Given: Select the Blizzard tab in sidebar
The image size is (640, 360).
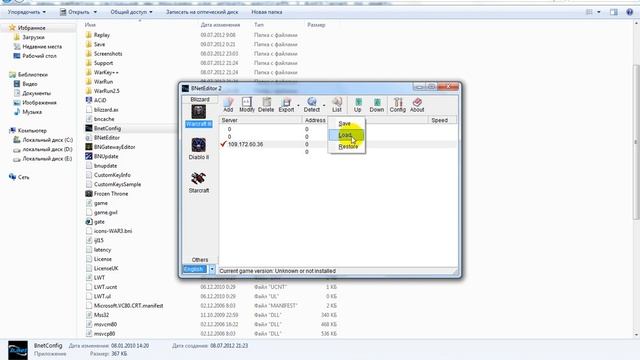Looking at the screenshot, I should (x=200, y=100).
